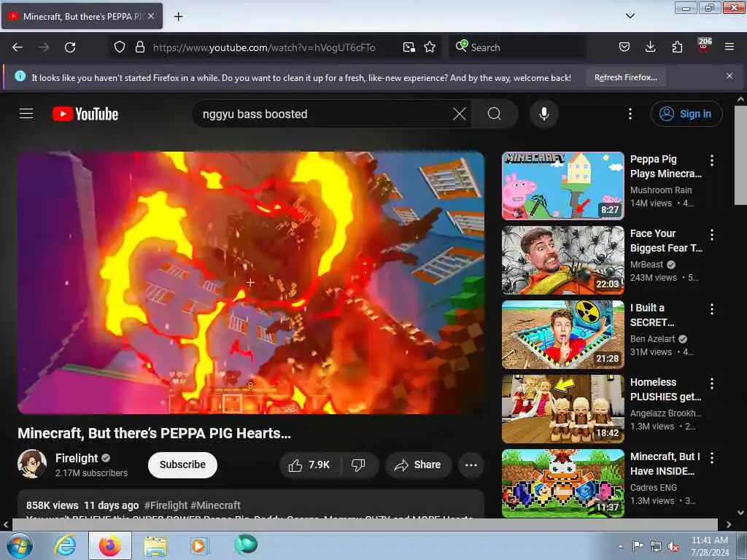The width and height of the screenshot is (747, 560).
Task: Save page to Pocket
Action: click(x=624, y=47)
